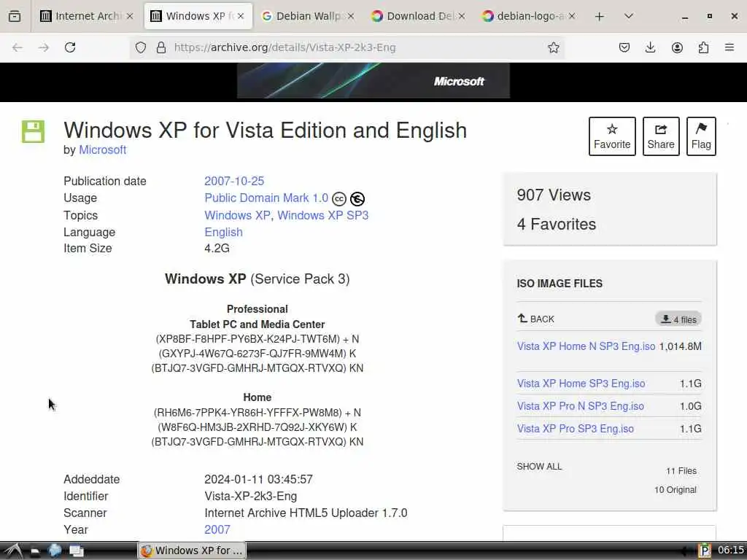The height and width of the screenshot is (560, 747).
Task: Flag this item with the Flag button
Action: coord(701,136)
